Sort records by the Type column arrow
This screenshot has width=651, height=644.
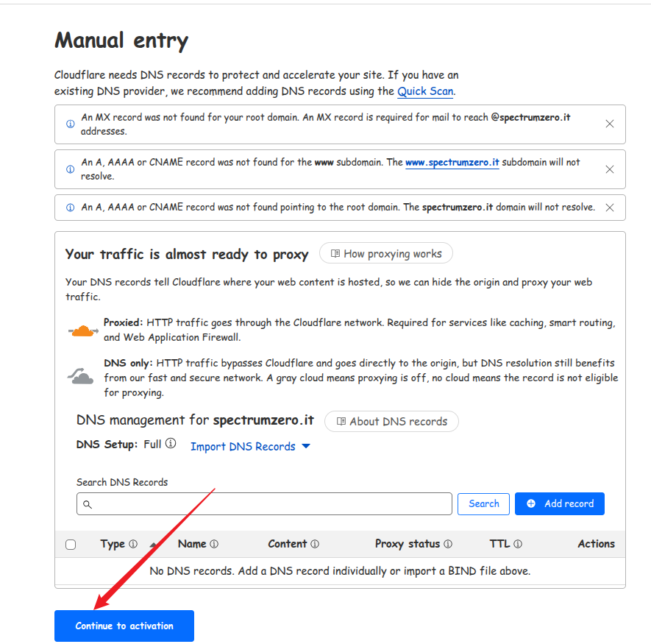click(x=153, y=545)
